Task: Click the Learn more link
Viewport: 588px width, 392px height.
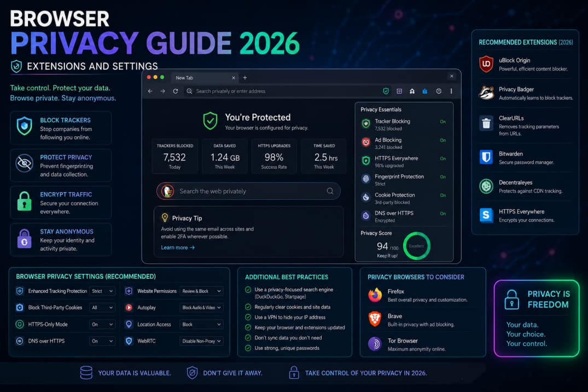Action: tap(178, 247)
